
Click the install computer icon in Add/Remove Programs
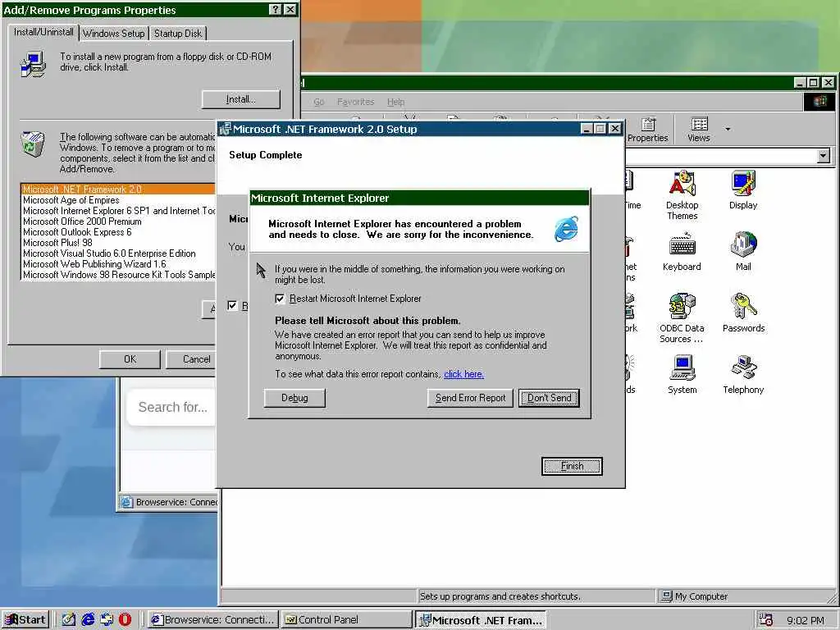pyautogui.click(x=33, y=64)
